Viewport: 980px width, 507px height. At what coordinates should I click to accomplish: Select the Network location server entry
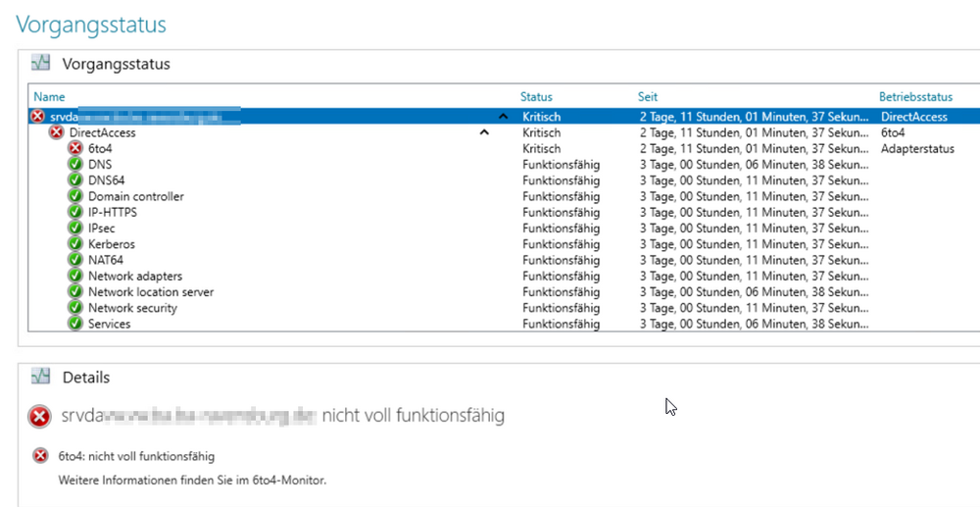tap(150, 292)
